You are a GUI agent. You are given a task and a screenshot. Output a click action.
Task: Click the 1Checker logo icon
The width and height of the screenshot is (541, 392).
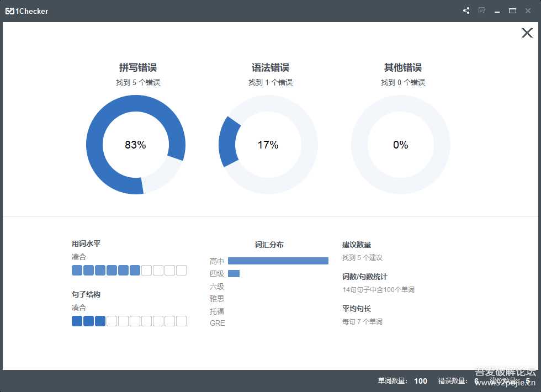(x=9, y=10)
